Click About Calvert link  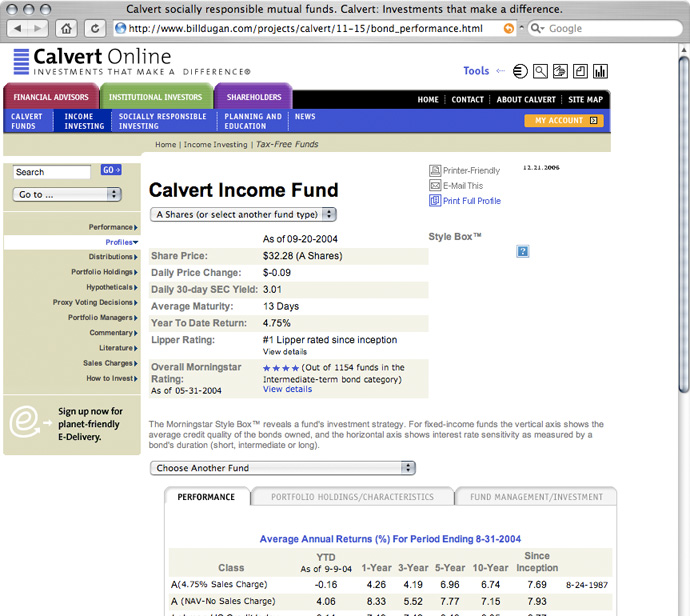526,100
